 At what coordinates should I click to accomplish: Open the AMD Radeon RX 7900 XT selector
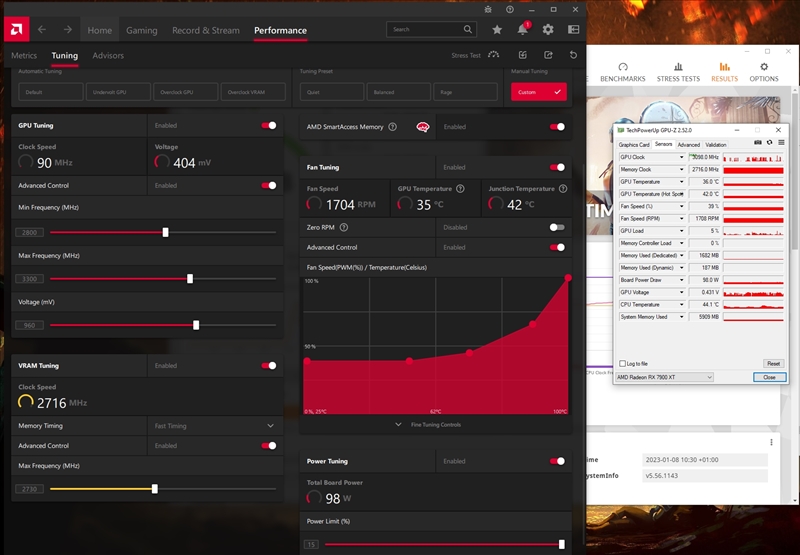coord(665,377)
